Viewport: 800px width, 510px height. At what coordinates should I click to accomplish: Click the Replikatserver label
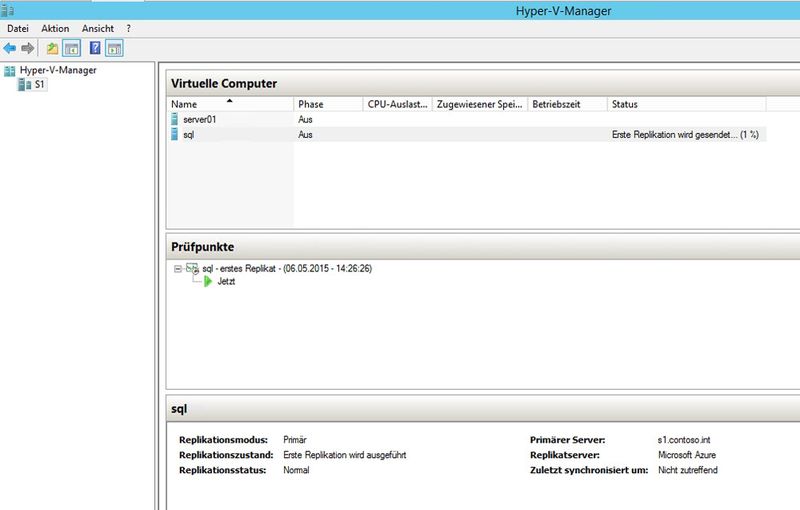pos(564,455)
